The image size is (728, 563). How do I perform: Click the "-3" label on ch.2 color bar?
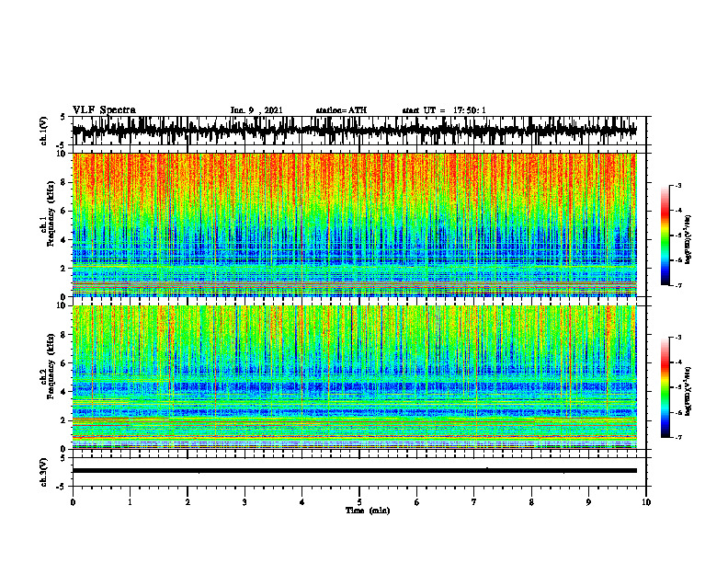tap(677, 338)
